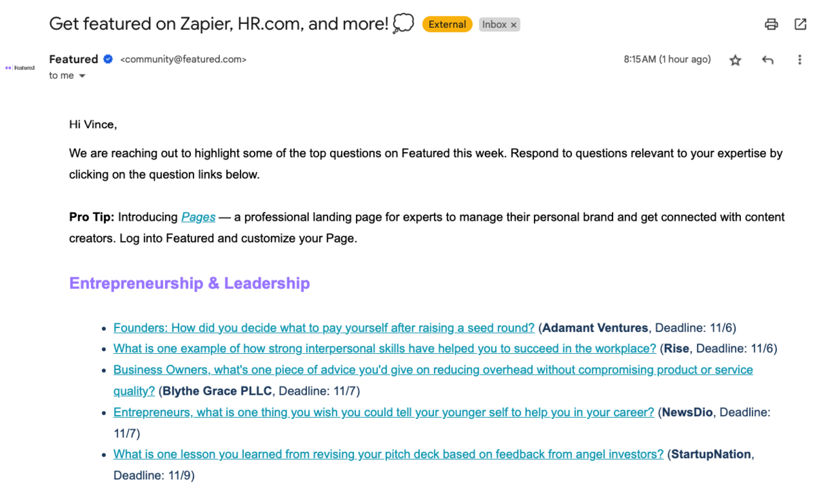
Task: Star this email from Featured
Action: coord(735,60)
